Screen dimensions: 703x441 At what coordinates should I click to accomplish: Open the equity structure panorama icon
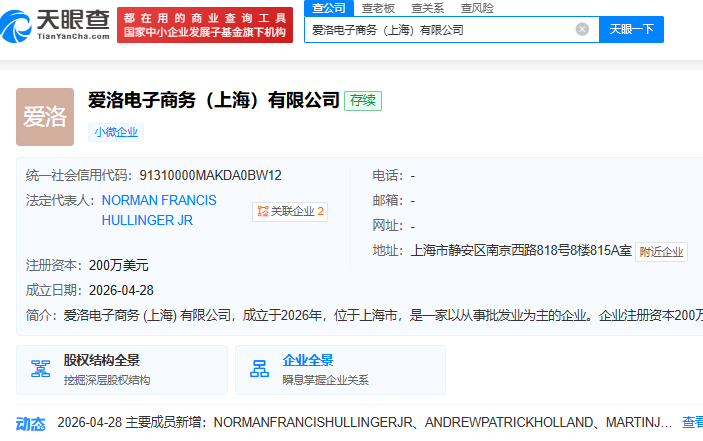(40, 369)
